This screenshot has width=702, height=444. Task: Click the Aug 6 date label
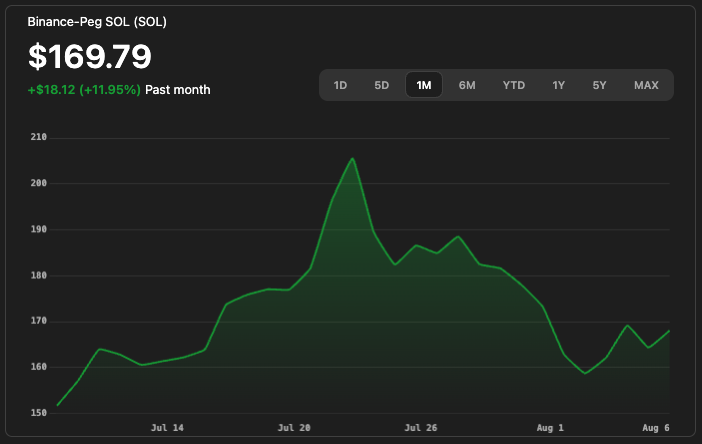656,428
